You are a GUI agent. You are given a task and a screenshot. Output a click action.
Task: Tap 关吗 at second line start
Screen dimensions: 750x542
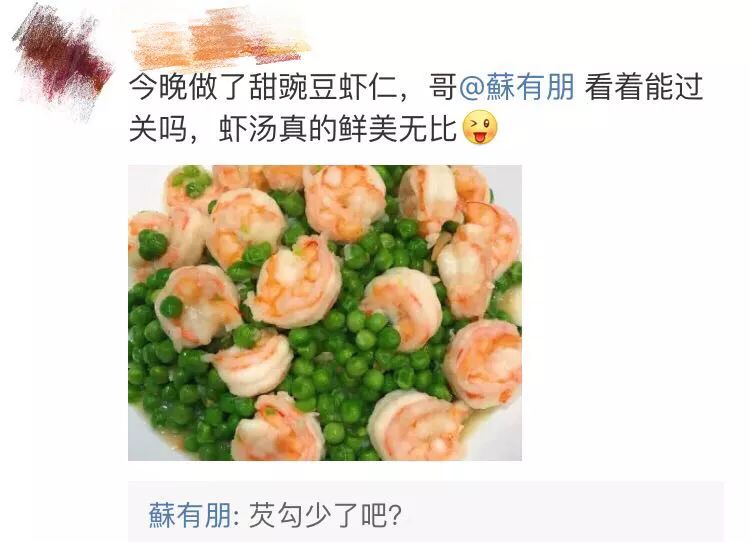point(159,128)
